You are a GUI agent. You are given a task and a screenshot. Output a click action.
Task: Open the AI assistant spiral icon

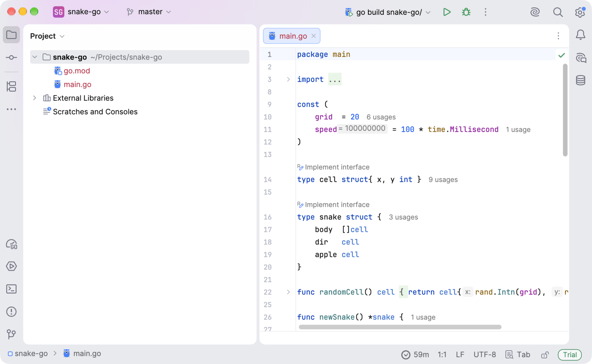pyautogui.click(x=535, y=12)
